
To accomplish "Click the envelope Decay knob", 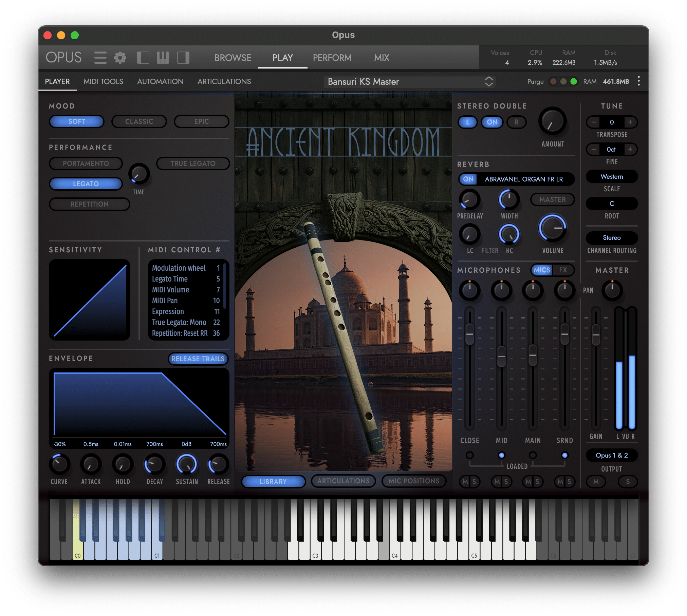I will [x=154, y=464].
